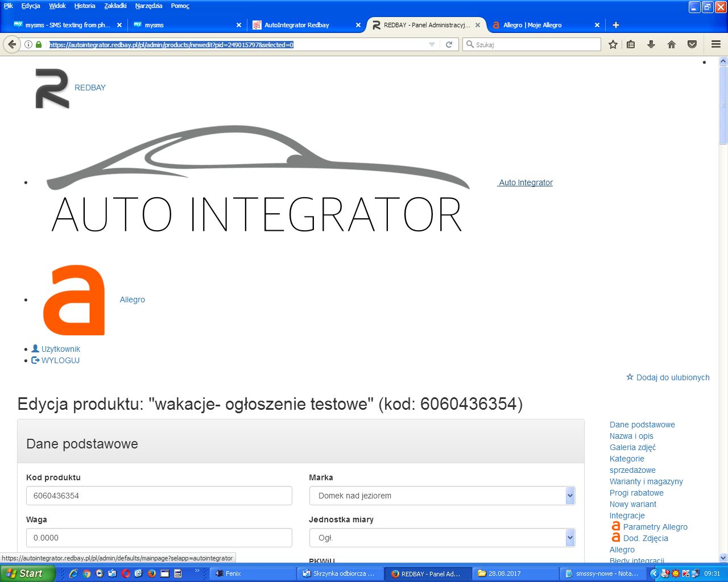This screenshot has height=582, width=728.
Task: Click the Kod produktu input field
Action: click(x=159, y=496)
